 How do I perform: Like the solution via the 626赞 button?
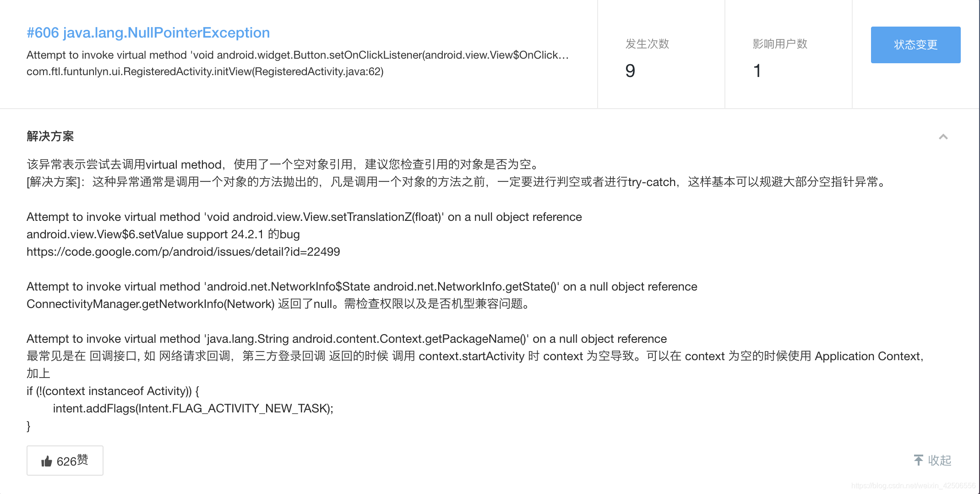tap(65, 461)
